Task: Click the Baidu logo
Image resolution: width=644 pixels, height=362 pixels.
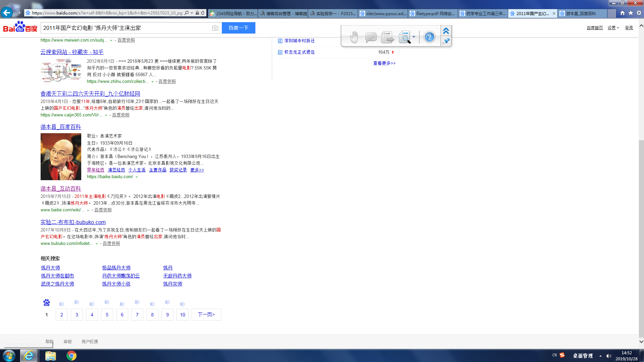Action: coord(20,27)
